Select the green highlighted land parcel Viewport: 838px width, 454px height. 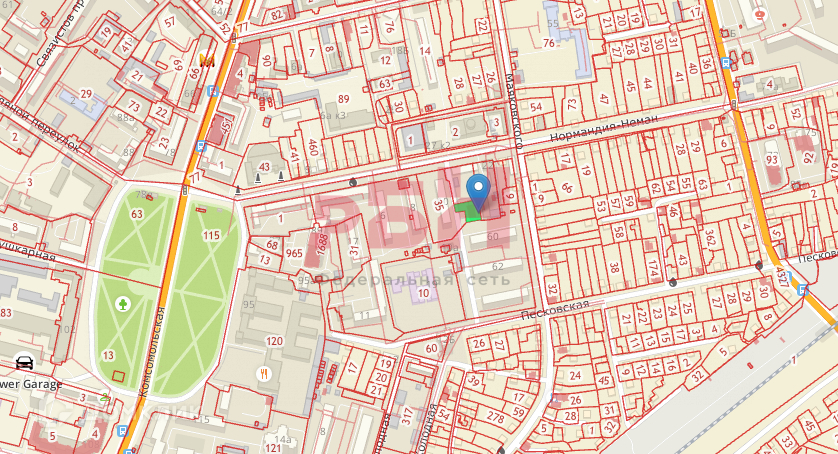(469, 212)
